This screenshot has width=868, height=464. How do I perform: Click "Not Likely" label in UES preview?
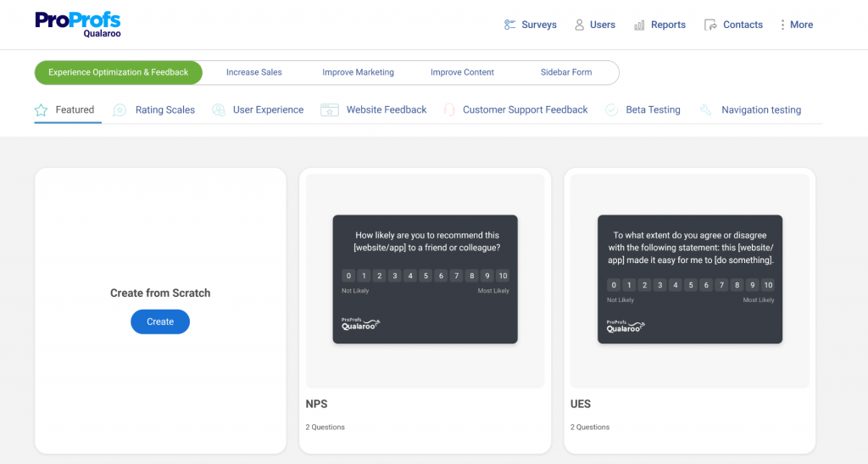(x=620, y=300)
